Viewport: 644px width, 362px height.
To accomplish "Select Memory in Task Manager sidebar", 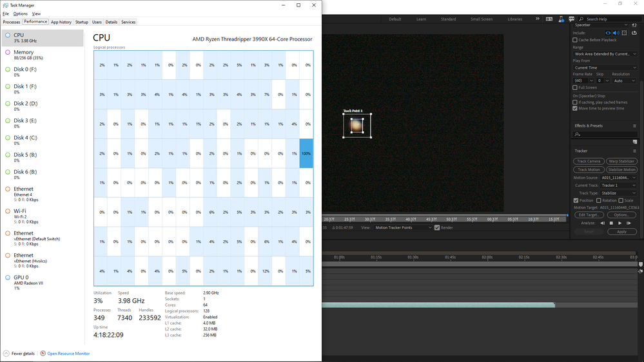I will pyautogui.click(x=43, y=55).
